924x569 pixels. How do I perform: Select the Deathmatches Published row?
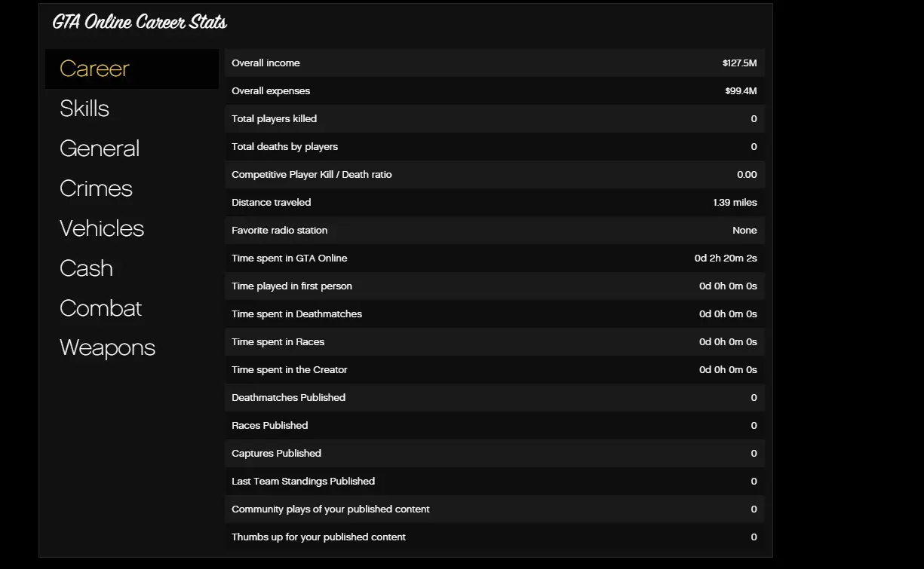click(494, 398)
